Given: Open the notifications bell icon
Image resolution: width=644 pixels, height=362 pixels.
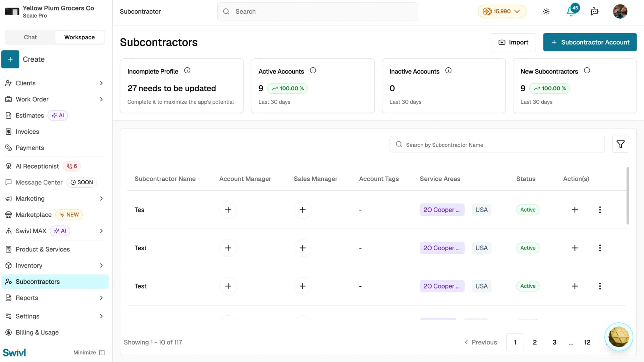Looking at the screenshot, I should point(572,11).
